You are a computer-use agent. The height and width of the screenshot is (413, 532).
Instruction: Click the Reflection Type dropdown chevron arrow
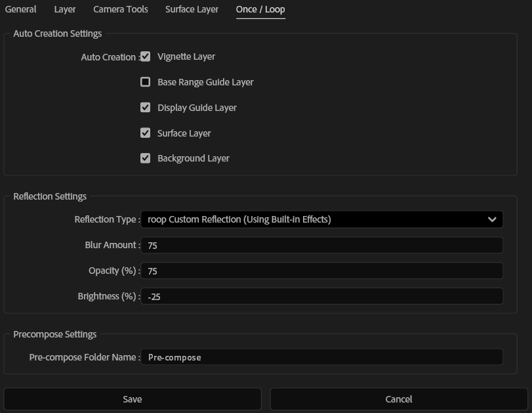[491, 219]
